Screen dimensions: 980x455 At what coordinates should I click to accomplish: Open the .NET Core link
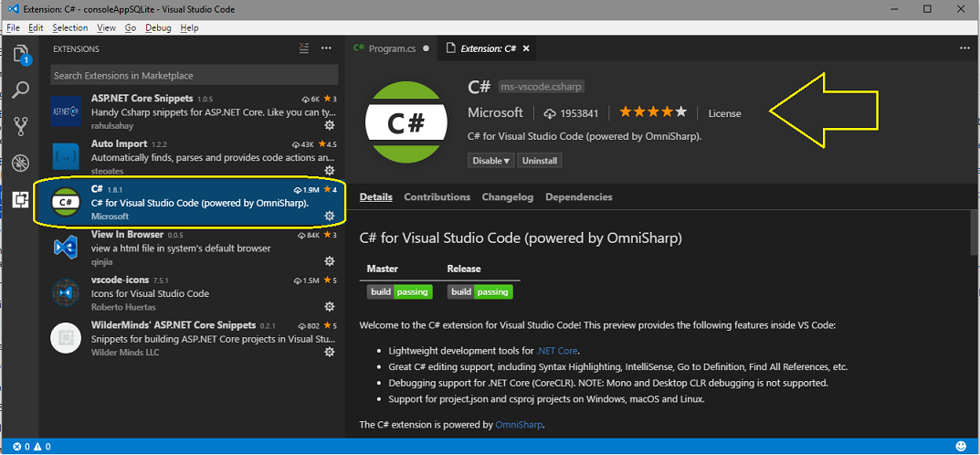[x=557, y=351]
